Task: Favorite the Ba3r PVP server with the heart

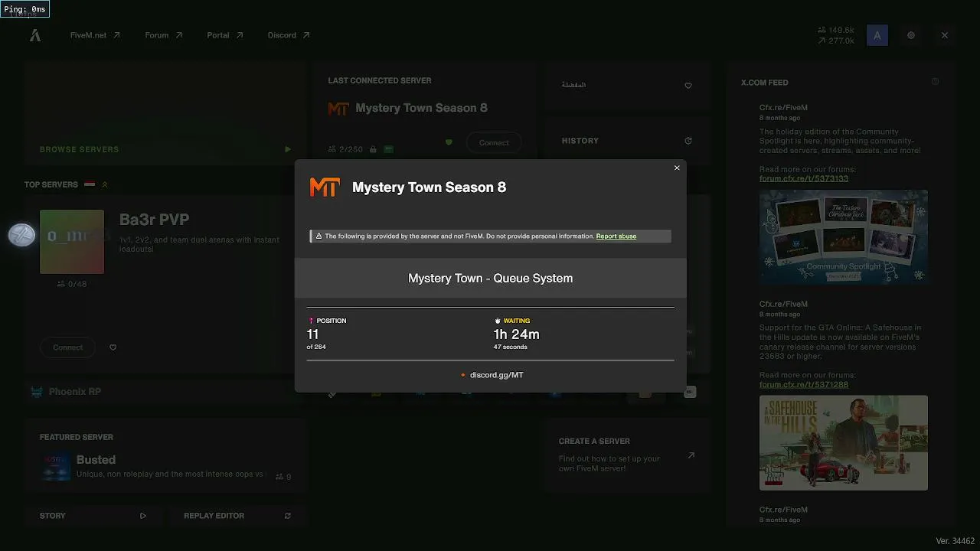Action: (x=113, y=347)
